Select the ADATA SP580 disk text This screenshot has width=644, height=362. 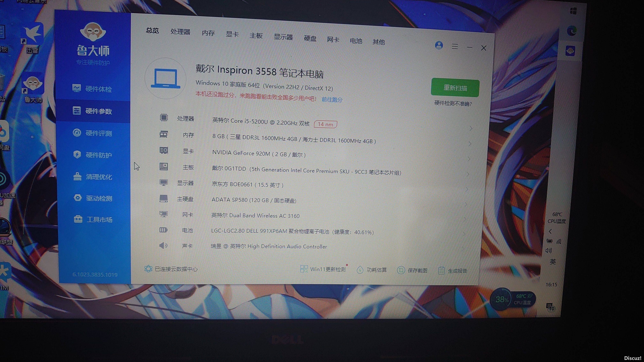pos(254,200)
